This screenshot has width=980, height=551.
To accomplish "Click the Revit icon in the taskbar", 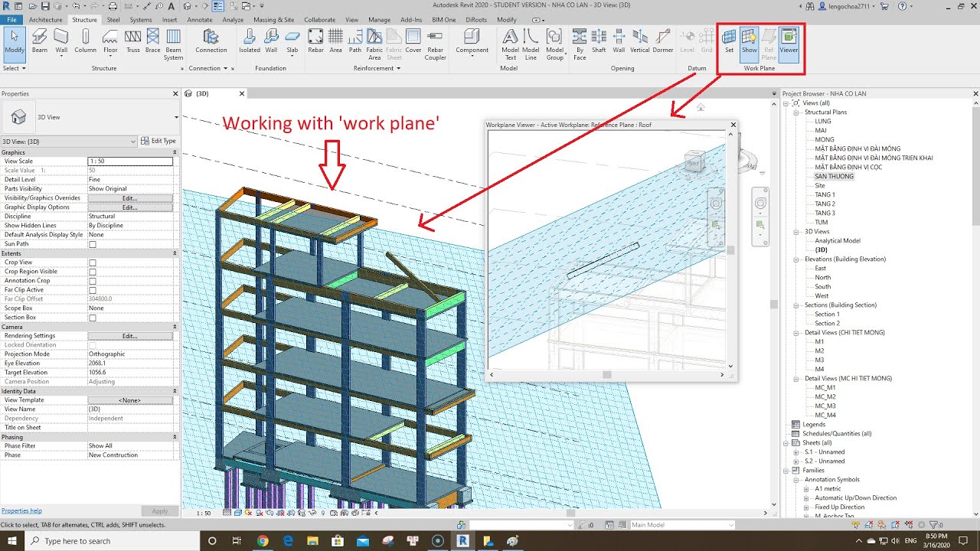I will click(x=462, y=541).
